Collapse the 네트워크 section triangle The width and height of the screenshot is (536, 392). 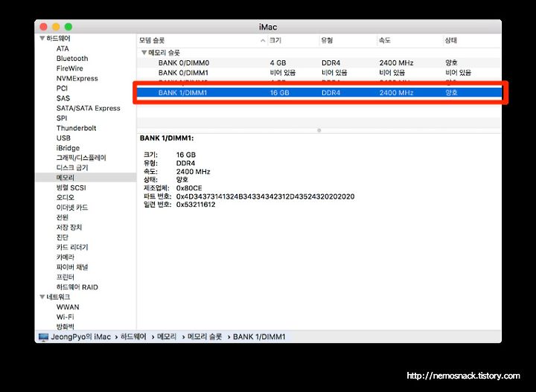pyautogui.click(x=42, y=297)
